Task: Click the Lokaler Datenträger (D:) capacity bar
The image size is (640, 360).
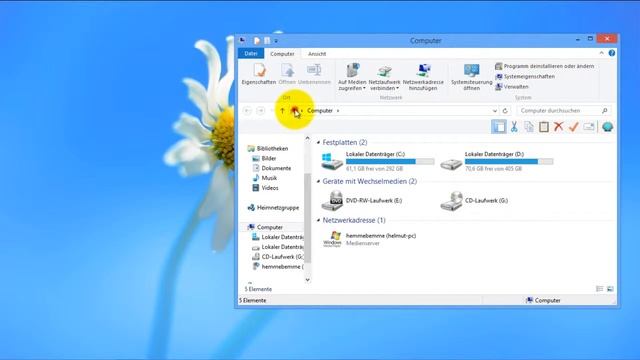Action: (x=509, y=162)
